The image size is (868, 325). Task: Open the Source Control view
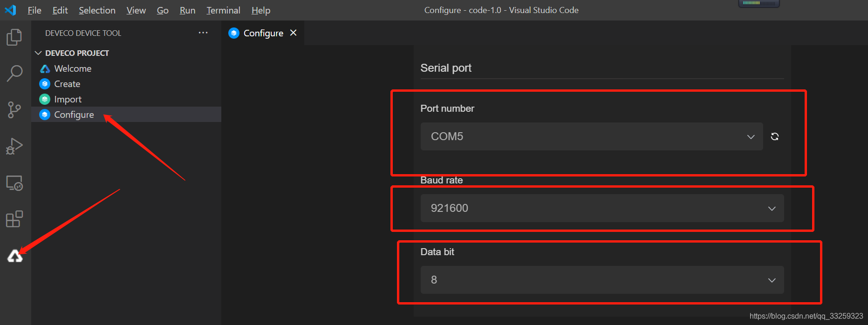click(x=14, y=110)
